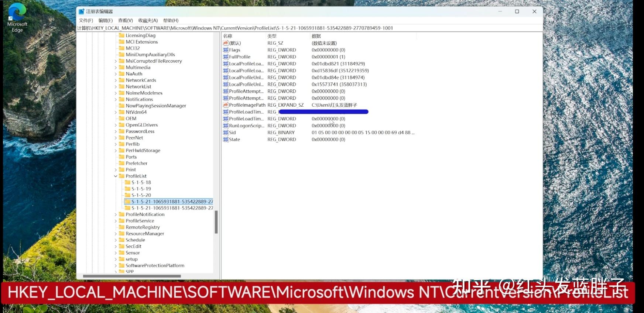The height and width of the screenshot is (313, 644).
Task: Select the Flags DWORD value icon
Action: [226, 50]
